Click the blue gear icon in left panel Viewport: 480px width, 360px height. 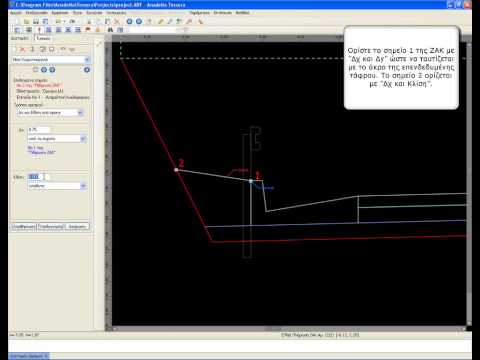(x=87, y=70)
